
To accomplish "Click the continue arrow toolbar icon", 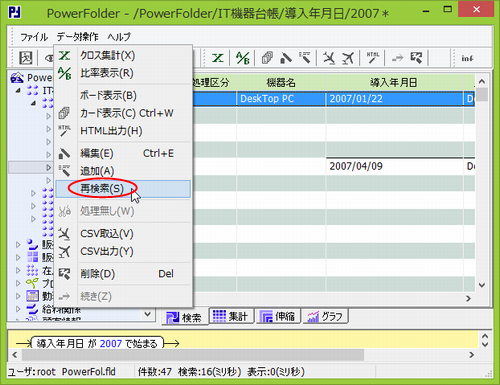I will click(x=397, y=58).
